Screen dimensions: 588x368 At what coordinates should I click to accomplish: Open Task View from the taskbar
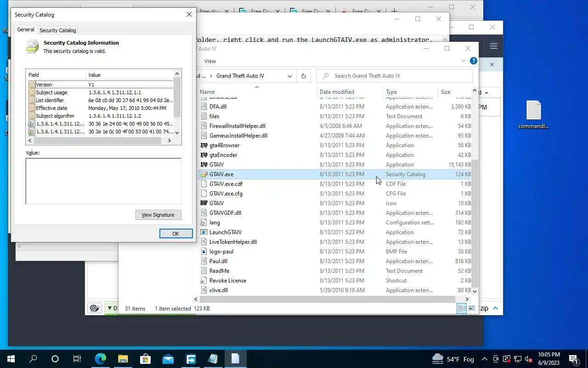tap(77, 359)
